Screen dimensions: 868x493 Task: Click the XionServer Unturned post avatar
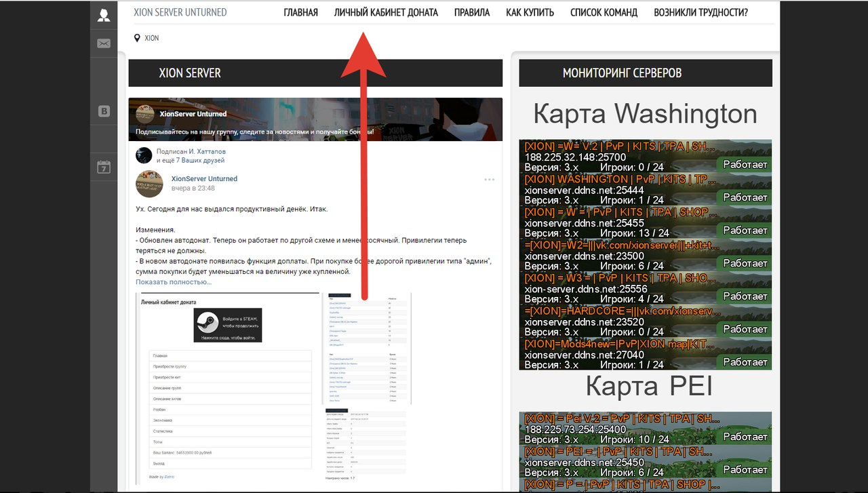pos(149,184)
